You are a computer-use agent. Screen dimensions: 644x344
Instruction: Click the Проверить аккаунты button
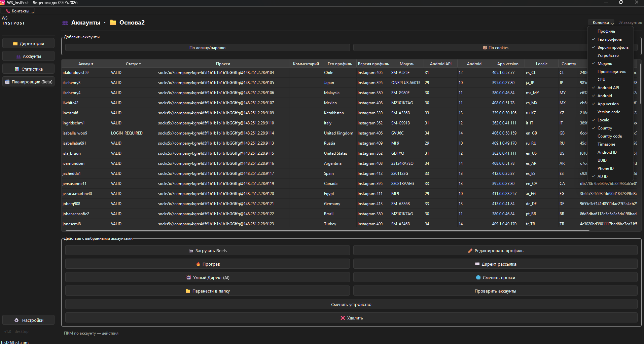click(x=495, y=291)
